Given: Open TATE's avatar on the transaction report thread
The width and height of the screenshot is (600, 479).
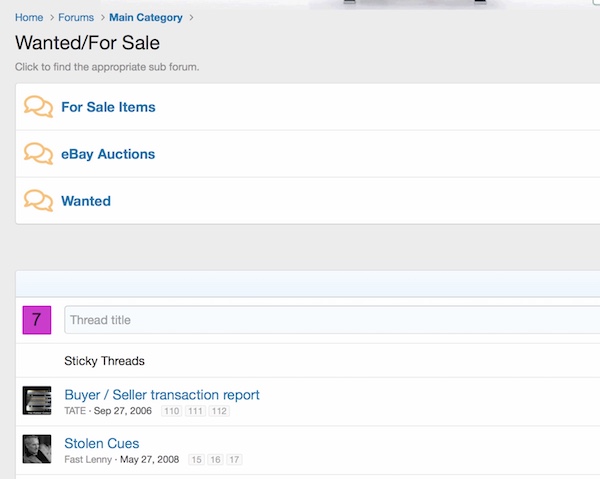Looking at the screenshot, I should click(37, 401).
